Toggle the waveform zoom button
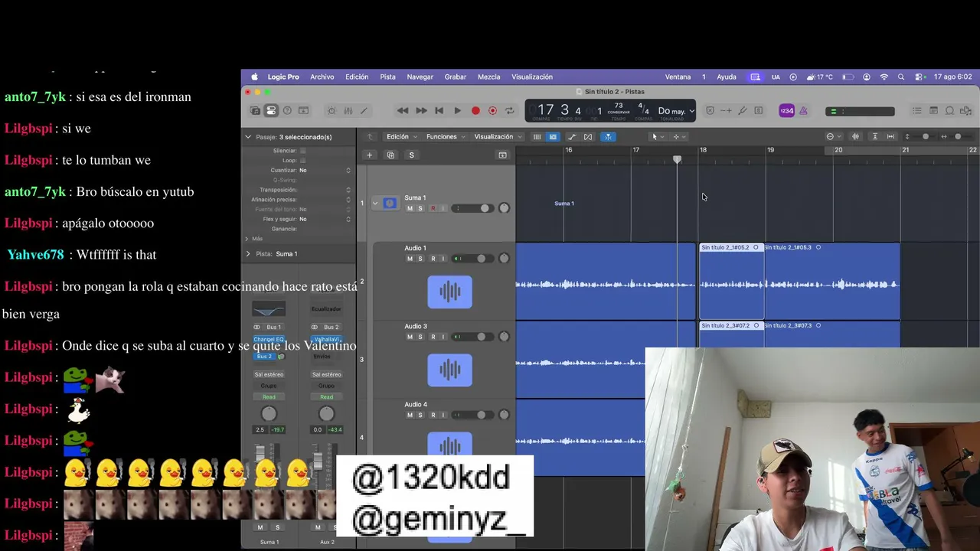This screenshot has height=551, width=980. point(855,137)
